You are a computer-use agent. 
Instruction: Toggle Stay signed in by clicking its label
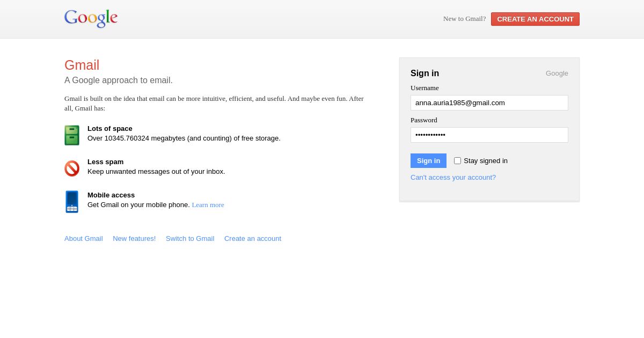(x=486, y=160)
